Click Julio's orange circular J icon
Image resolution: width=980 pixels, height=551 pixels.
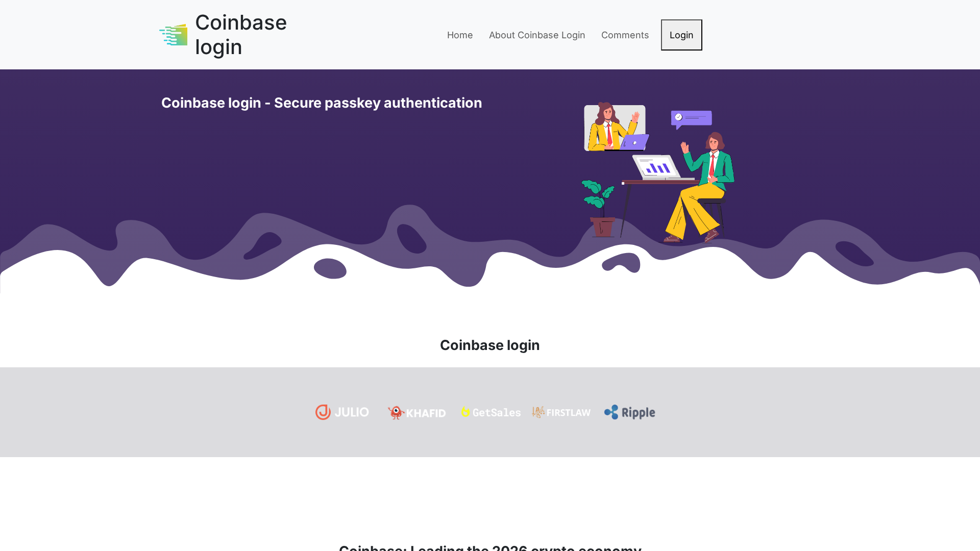click(323, 412)
